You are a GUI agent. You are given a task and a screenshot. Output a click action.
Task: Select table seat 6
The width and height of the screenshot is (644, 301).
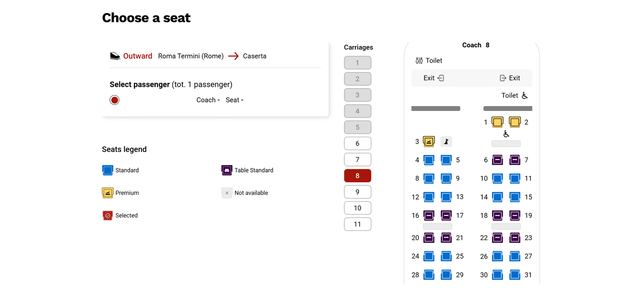tap(497, 160)
